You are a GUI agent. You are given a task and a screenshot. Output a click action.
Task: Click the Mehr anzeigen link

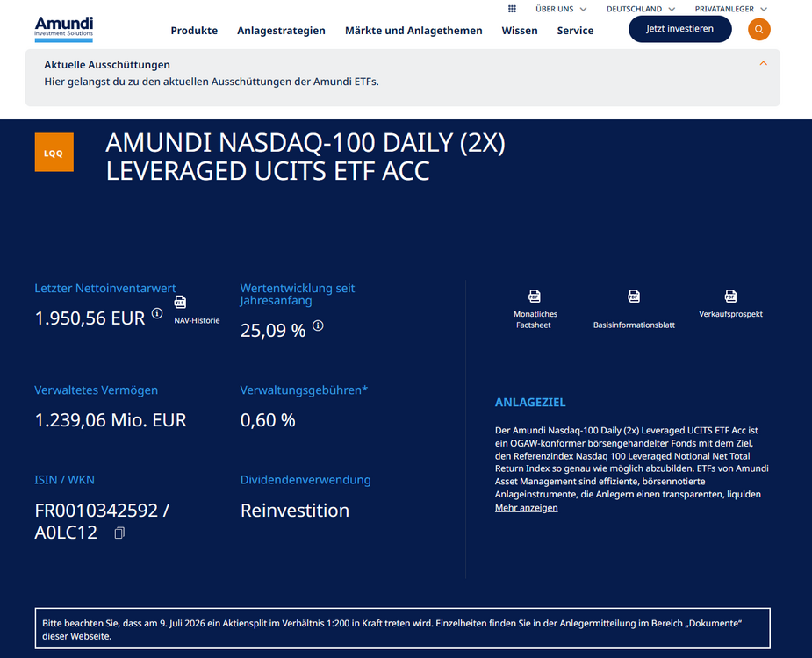point(526,508)
